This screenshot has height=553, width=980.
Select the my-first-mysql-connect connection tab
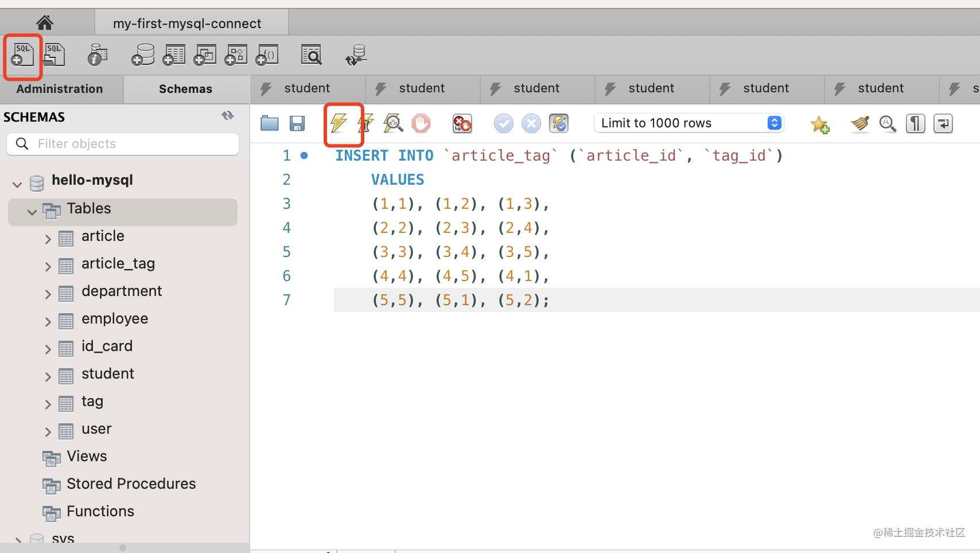(187, 24)
